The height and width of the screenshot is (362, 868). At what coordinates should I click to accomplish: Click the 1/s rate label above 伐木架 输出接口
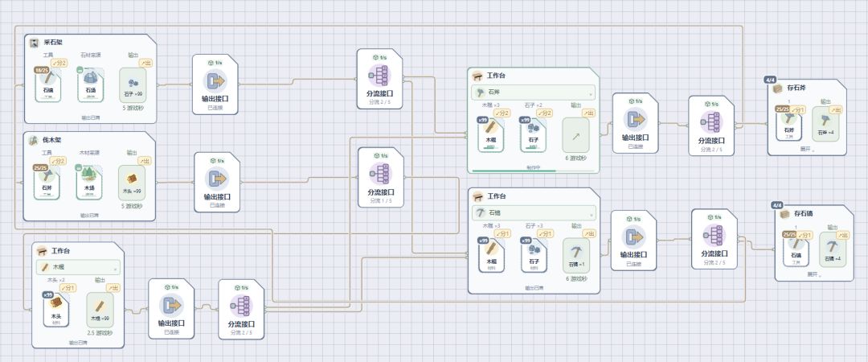(x=217, y=161)
